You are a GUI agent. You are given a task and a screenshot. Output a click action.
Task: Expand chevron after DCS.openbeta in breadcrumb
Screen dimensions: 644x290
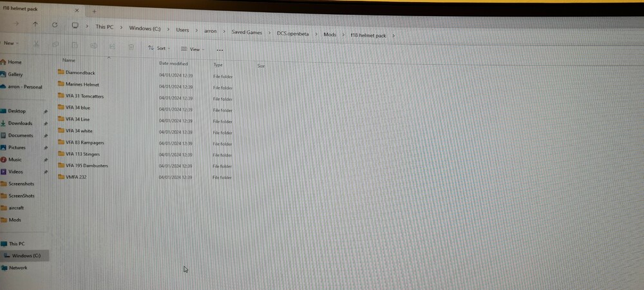[316, 35]
